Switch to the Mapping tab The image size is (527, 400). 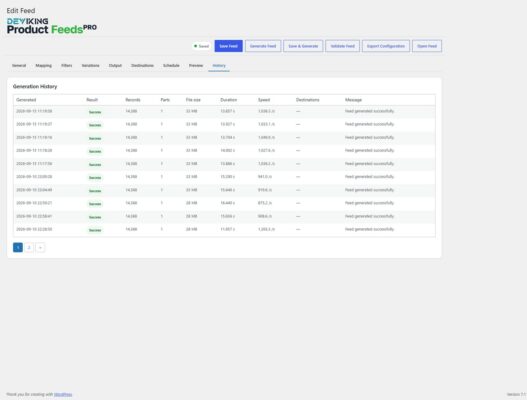[x=44, y=66]
